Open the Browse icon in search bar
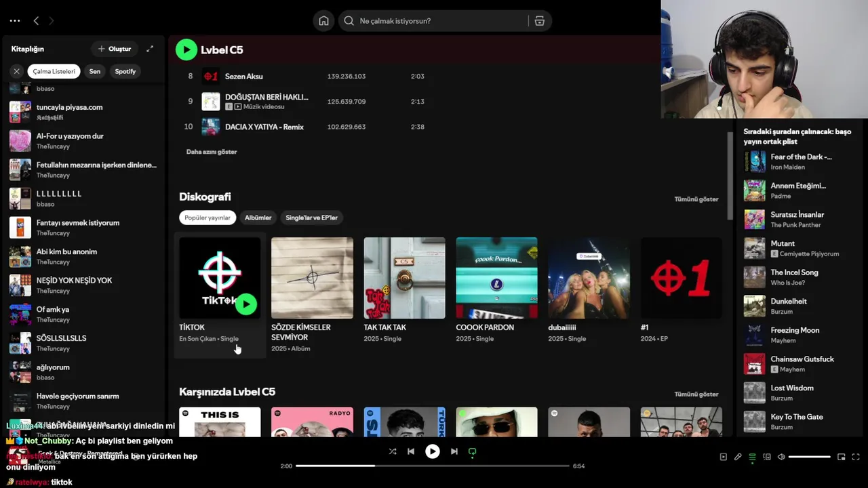This screenshot has width=868, height=488. click(540, 21)
